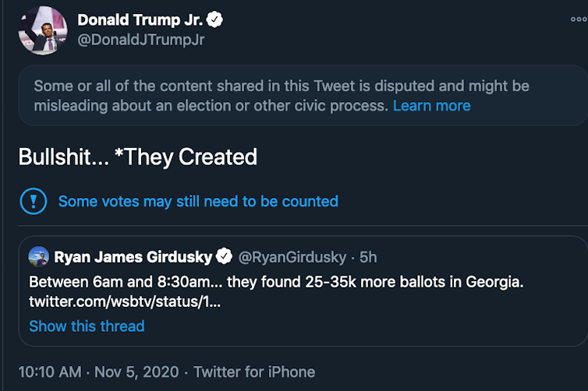Click the verified badge beside Ryan James Girdusky
This screenshot has width=588, height=391.
click(x=225, y=256)
